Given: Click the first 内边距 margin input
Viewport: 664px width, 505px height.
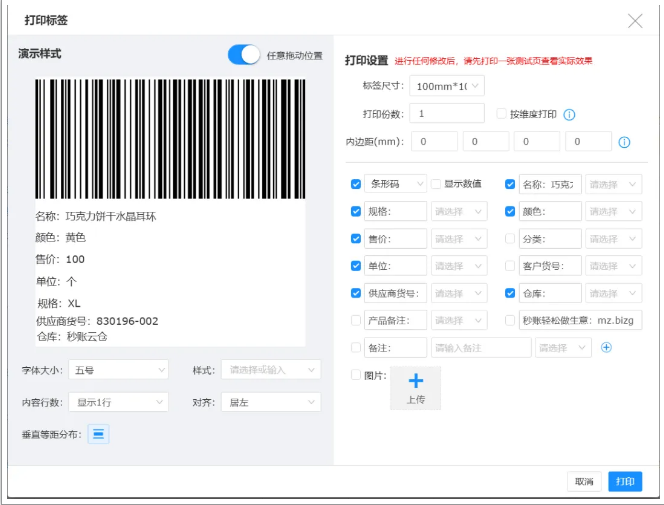Looking at the screenshot, I should 434,141.
